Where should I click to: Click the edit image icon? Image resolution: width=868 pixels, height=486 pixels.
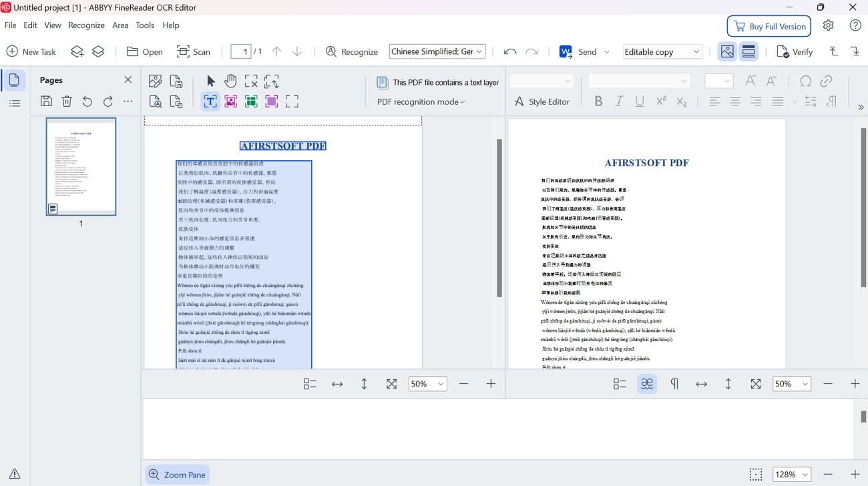tap(156, 81)
